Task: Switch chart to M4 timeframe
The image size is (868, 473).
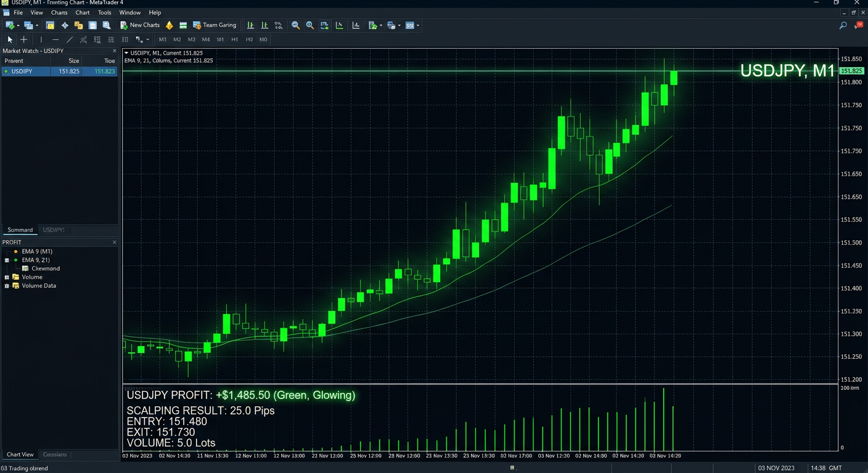Action: [206, 39]
